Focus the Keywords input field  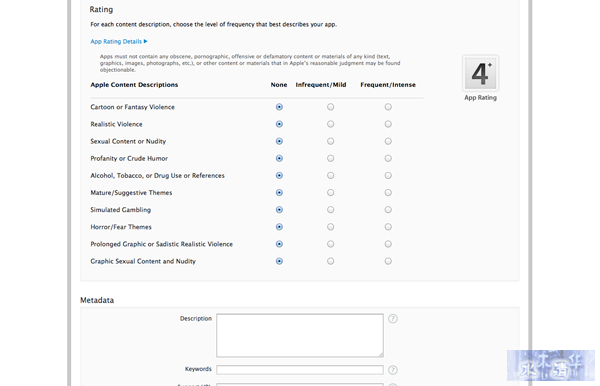(x=300, y=370)
